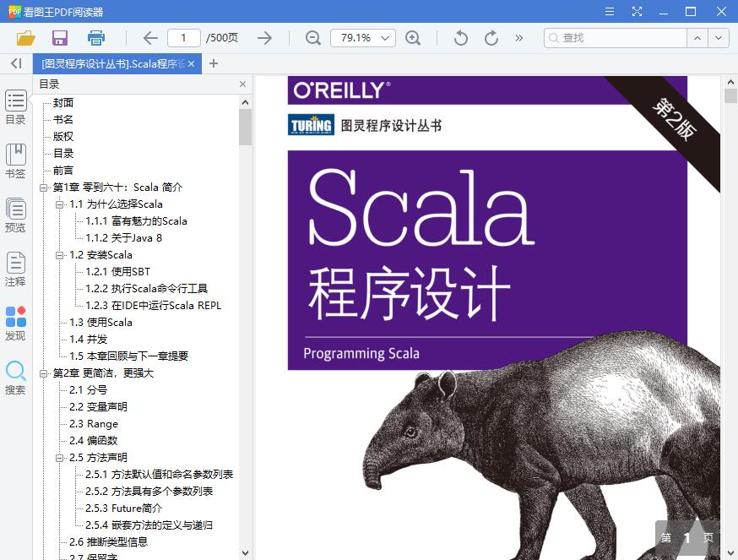Open the 发现 discover panel
Viewport: 738px width, 560px height.
pyautogui.click(x=15, y=323)
